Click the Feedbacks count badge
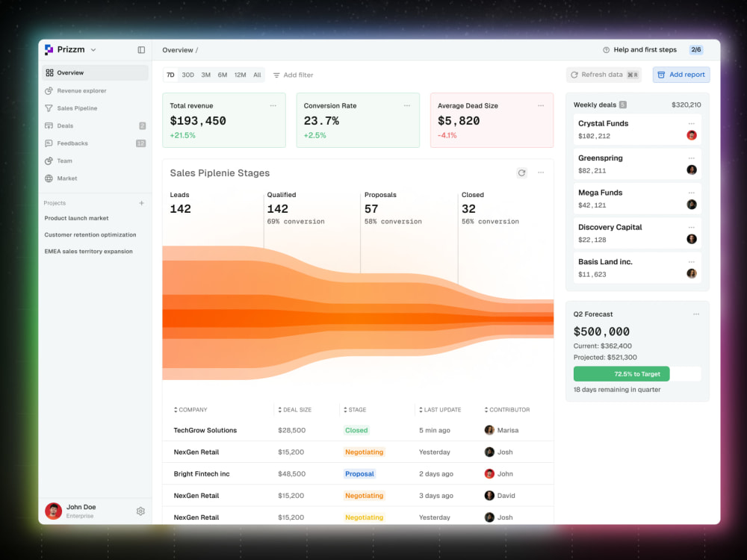 point(140,143)
